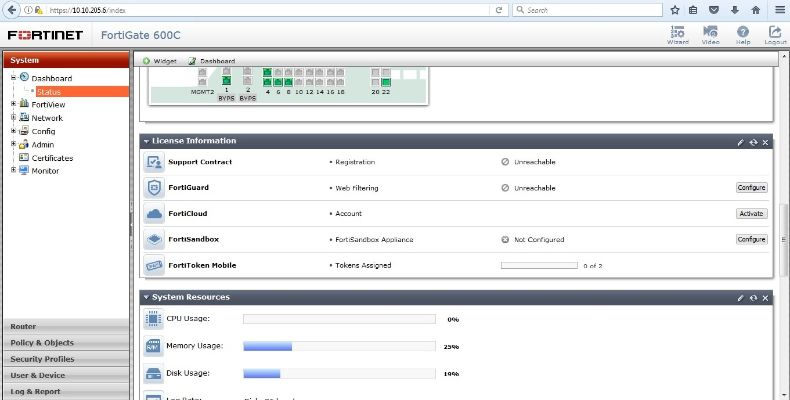Edit the License Information widget pencil

740,142
